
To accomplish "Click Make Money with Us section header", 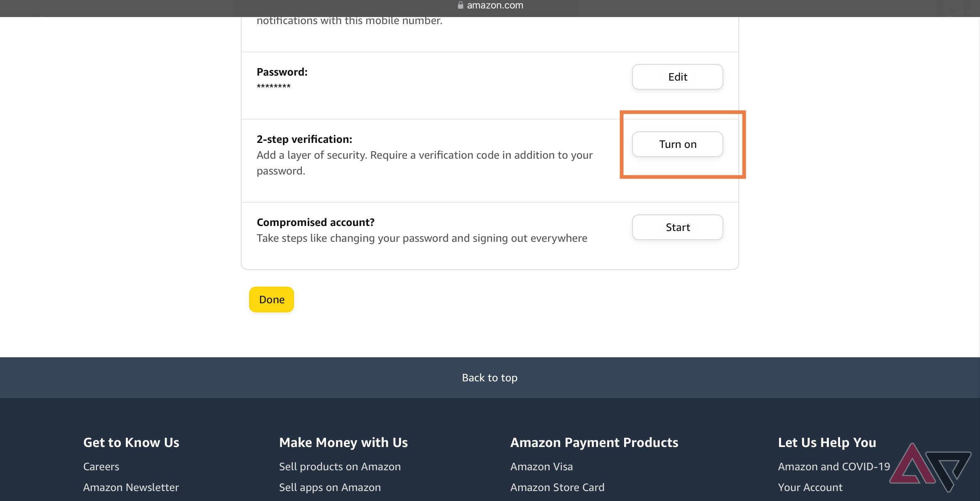I will (x=343, y=442).
